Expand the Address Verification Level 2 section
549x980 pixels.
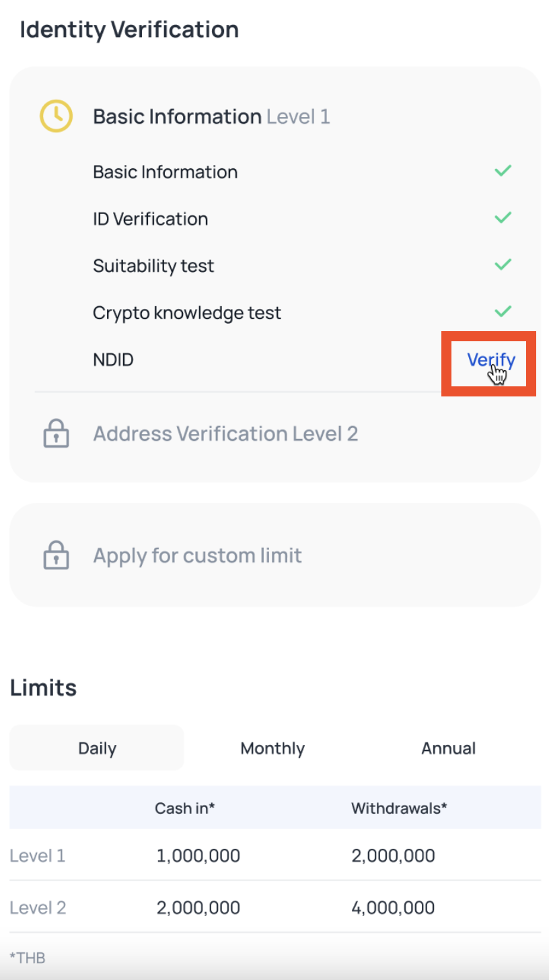pos(225,433)
